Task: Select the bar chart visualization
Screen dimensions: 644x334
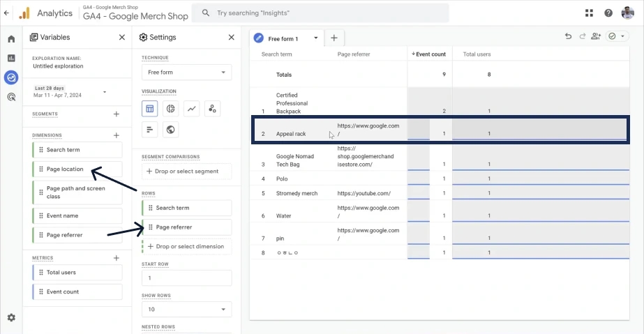Action: coord(149,130)
